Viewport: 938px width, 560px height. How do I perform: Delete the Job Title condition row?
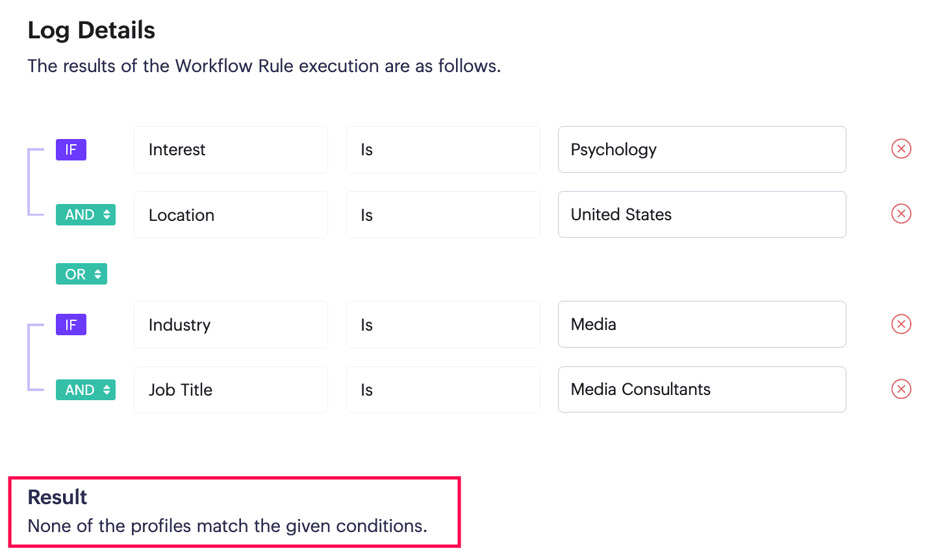tap(901, 389)
